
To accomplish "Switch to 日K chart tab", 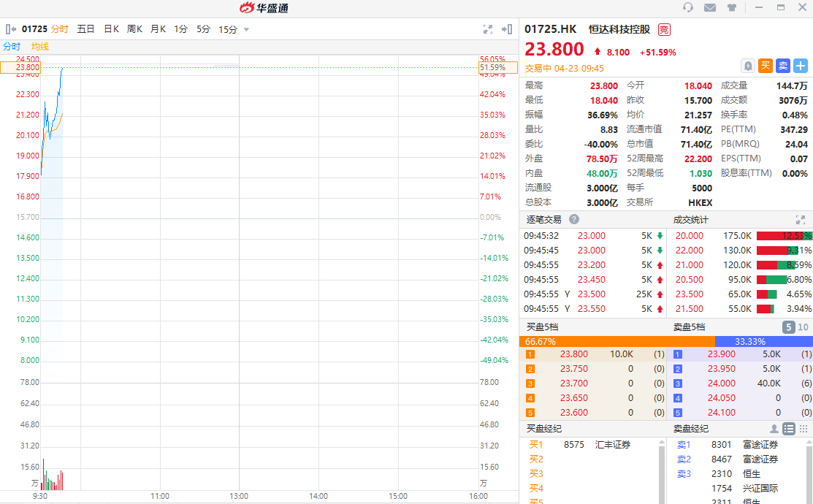I will tap(111, 29).
